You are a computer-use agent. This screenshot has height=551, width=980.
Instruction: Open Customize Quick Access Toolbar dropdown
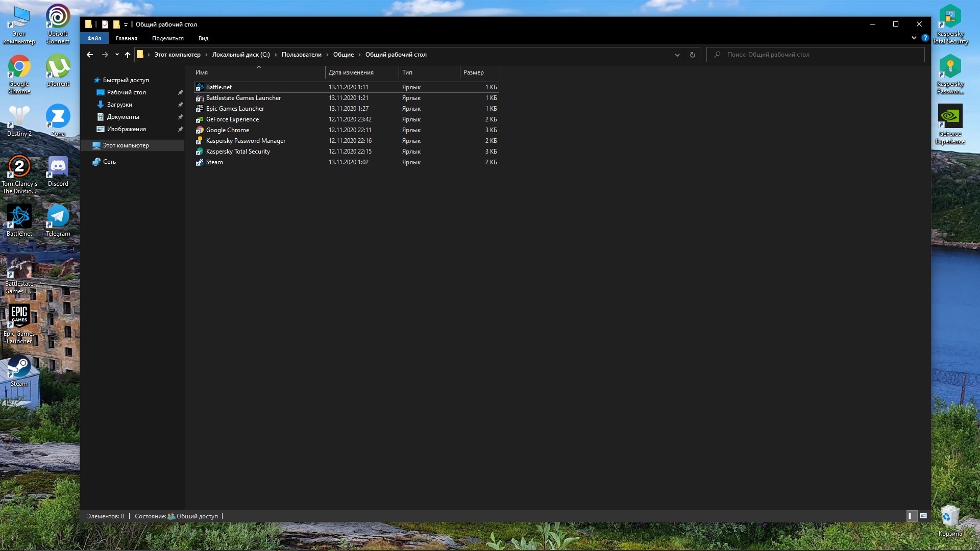click(126, 24)
